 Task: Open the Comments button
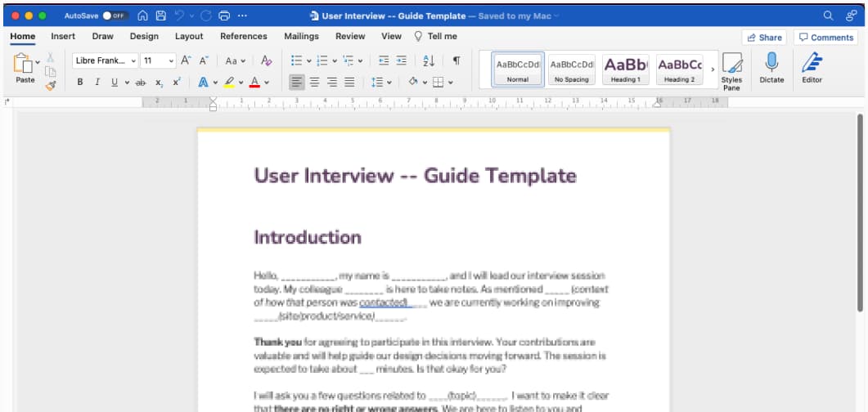point(825,37)
